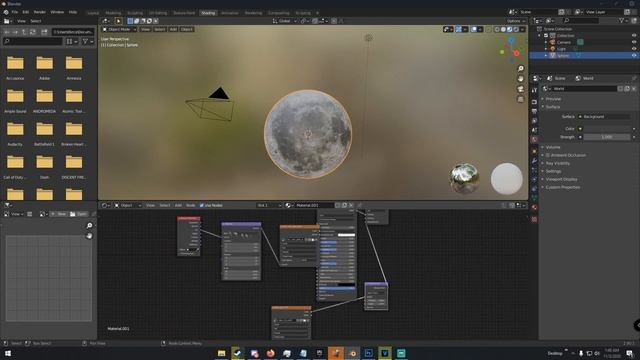Open the shading options dropdown arrow

(522, 29)
